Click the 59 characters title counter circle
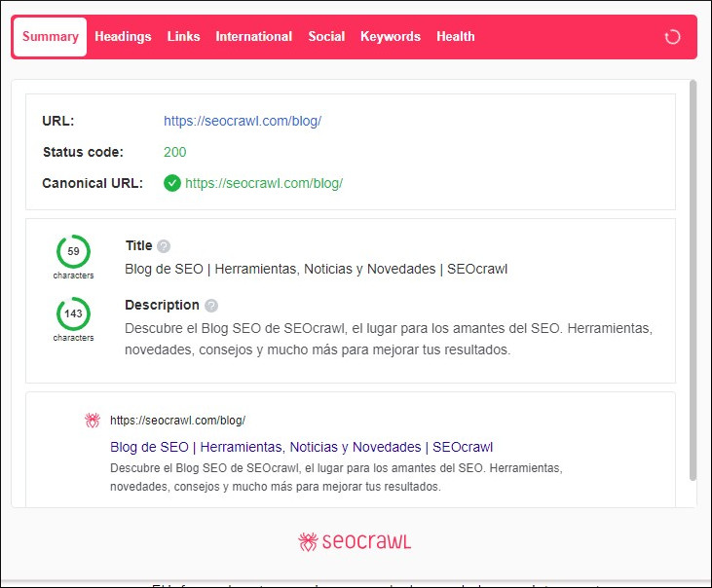 point(73,251)
